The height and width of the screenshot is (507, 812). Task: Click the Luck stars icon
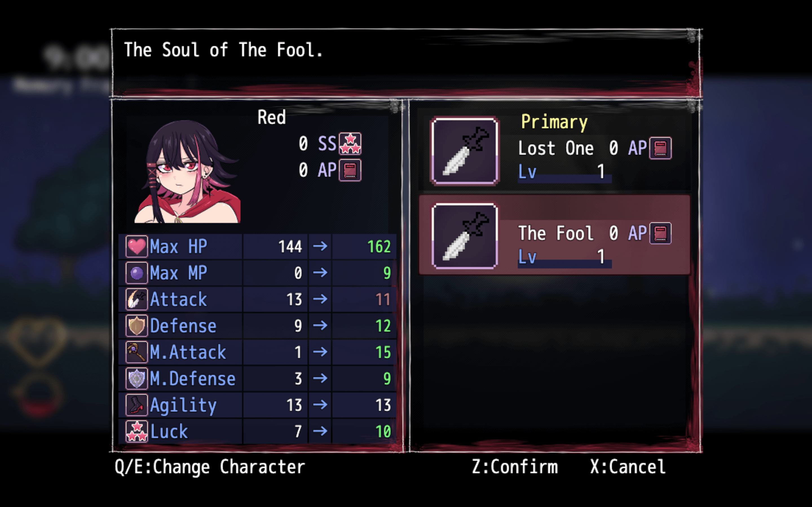click(x=136, y=431)
